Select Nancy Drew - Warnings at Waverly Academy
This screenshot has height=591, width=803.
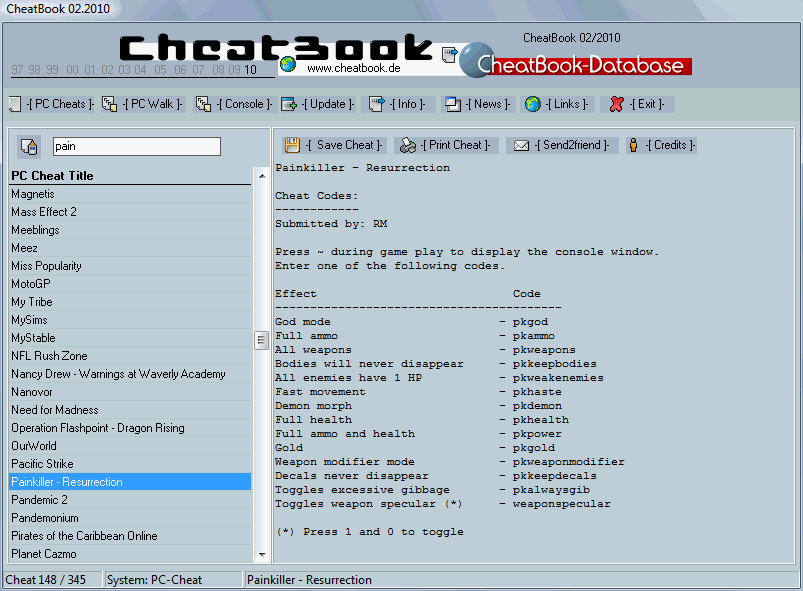(x=131, y=374)
